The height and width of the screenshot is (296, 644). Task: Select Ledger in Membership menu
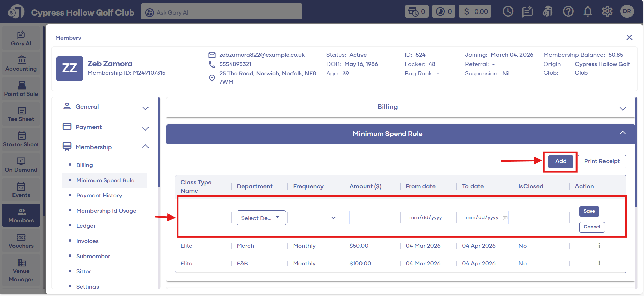click(x=86, y=226)
